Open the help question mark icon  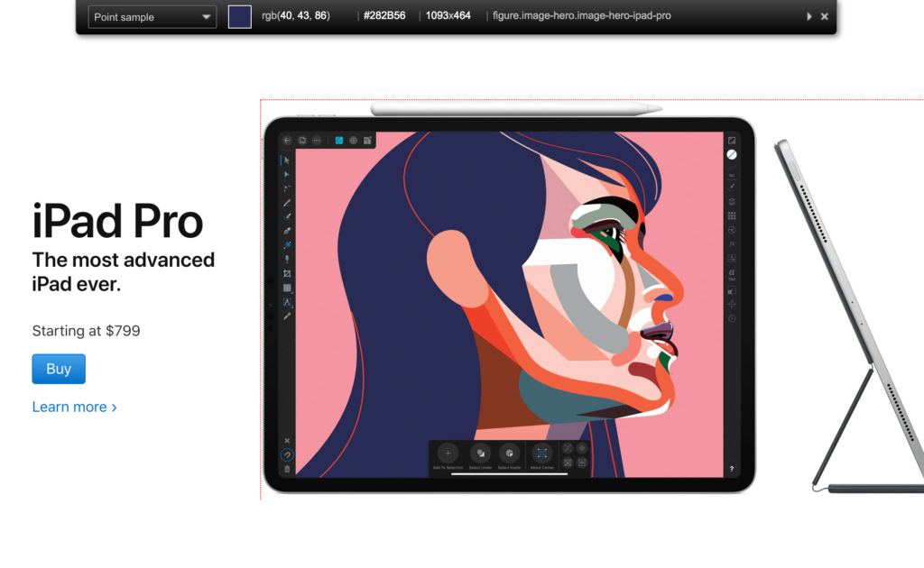[x=731, y=468]
